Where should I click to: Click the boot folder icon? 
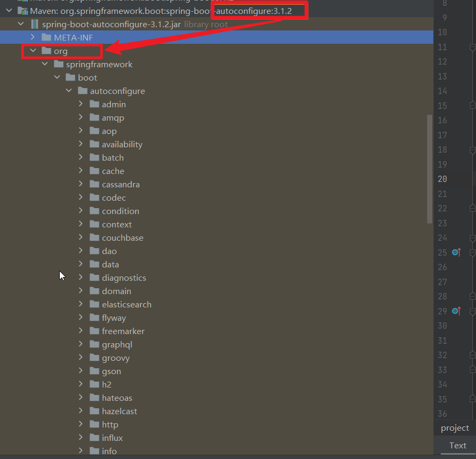pos(70,77)
